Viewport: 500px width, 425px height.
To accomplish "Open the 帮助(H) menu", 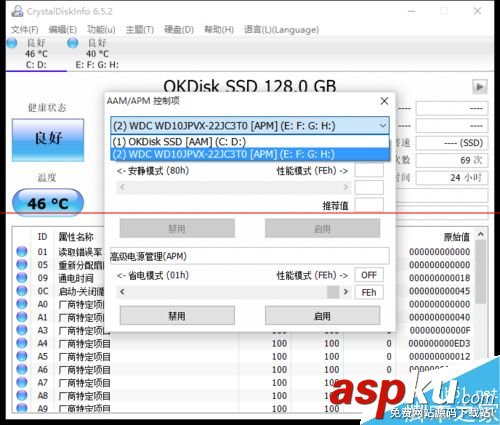I will [219, 30].
